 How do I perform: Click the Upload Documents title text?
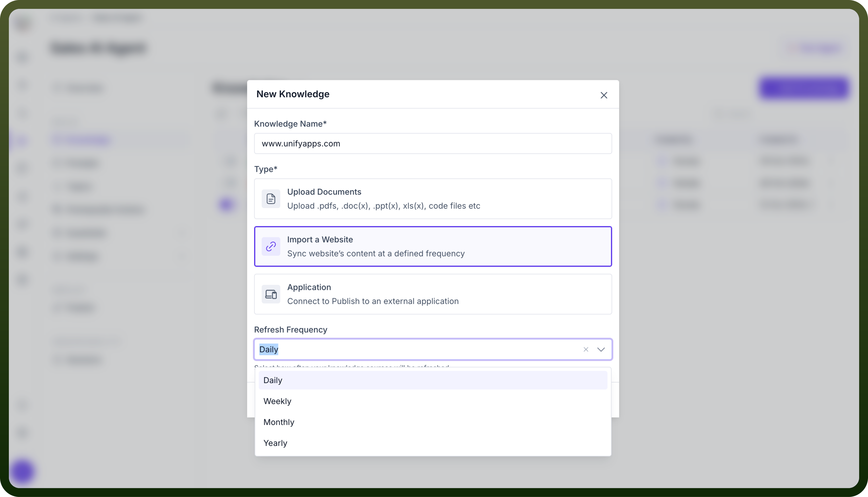pos(324,192)
